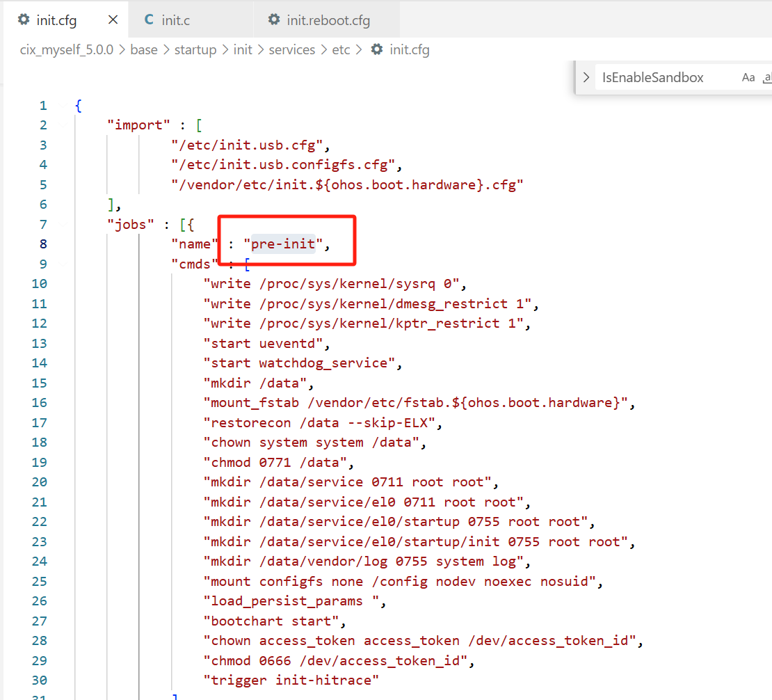
Task: Open cix_myself_5.0.0 breadcrumb folder
Action: coord(67,50)
